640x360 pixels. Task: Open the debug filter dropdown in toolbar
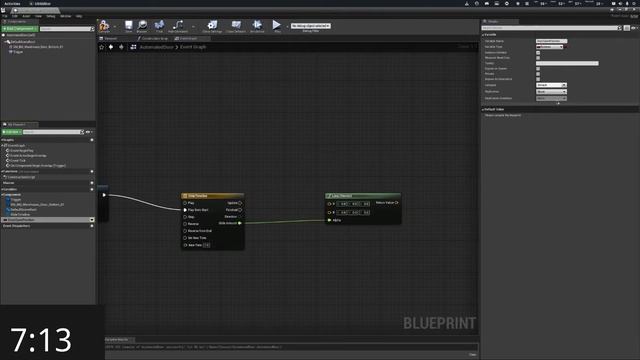click(311, 26)
